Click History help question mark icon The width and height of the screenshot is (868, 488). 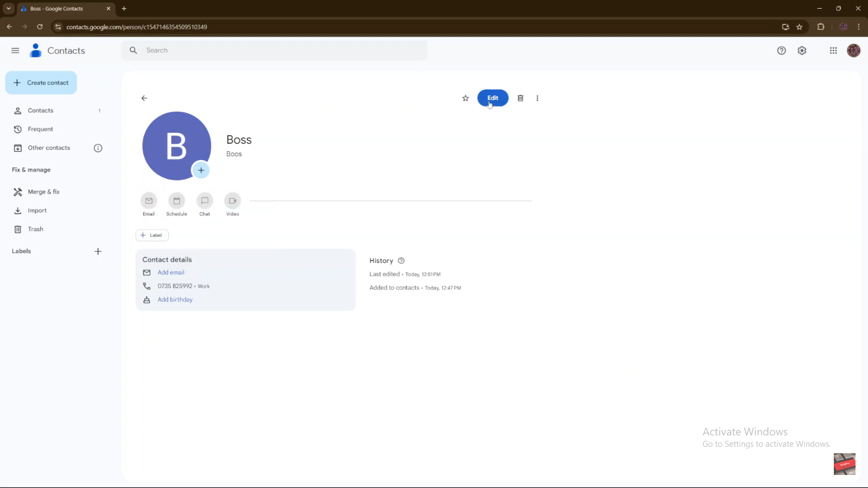pos(401,261)
